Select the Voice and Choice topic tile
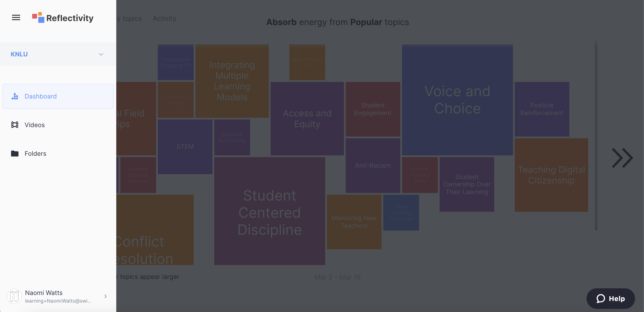This screenshot has height=312, width=644. 457,100
